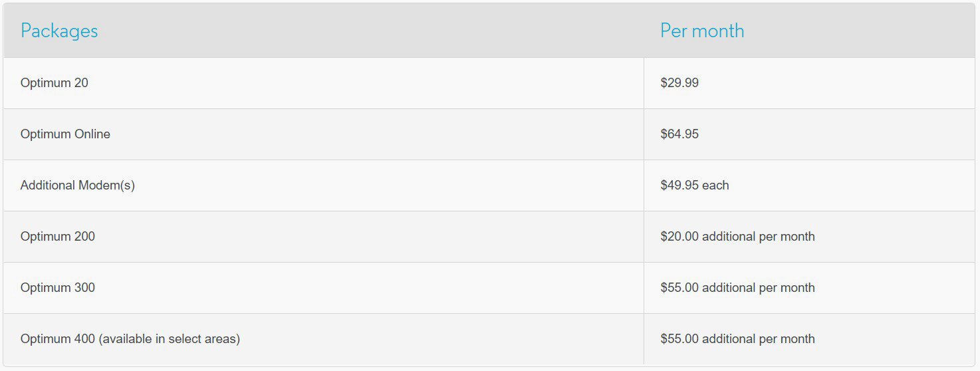980x371 pixels.
Task: Select the Optimum 300 package name
Action: (58, 288)
